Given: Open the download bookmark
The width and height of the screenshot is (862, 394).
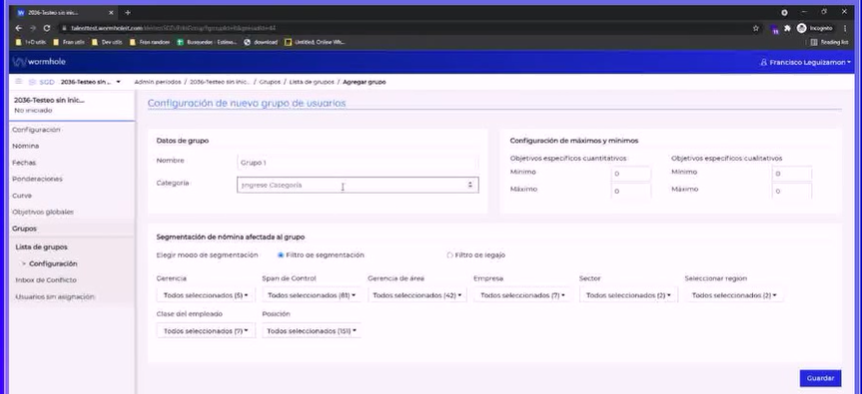Looking at the screenshot, I should pos(261,42).
